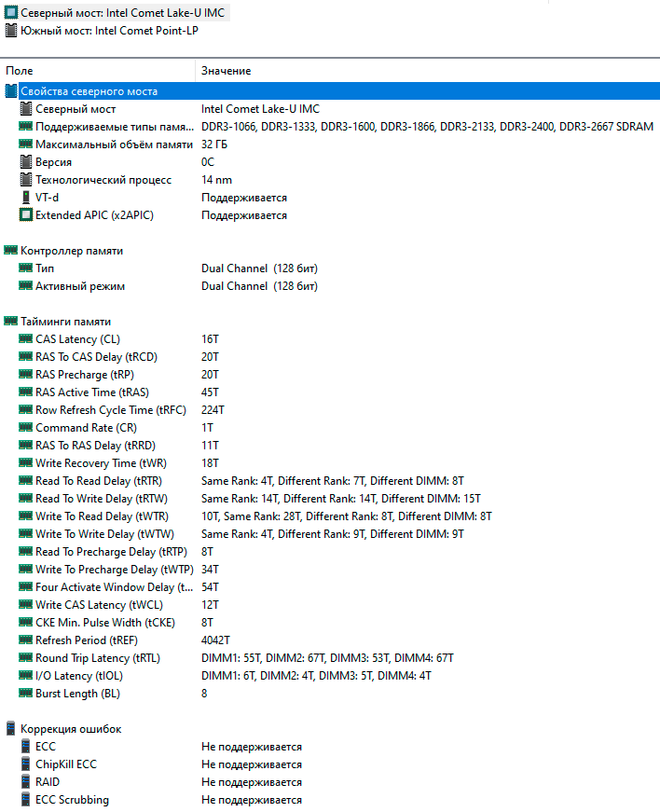This screenshot has height=812, width=660.
Task: Select the Read To Write Delay (tRTW) row
Action: [x=331, y=498]
